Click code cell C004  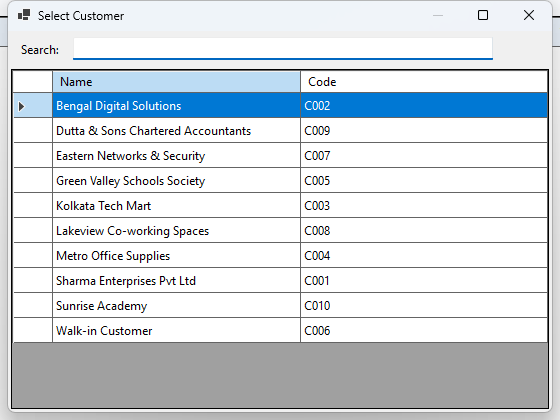424,256
